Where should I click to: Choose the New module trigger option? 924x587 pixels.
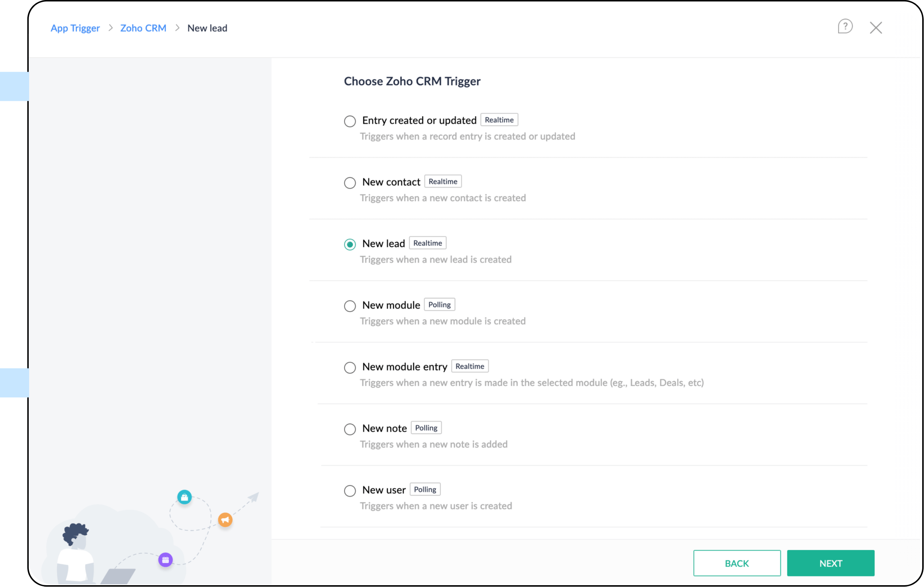[x=350, y=306]
